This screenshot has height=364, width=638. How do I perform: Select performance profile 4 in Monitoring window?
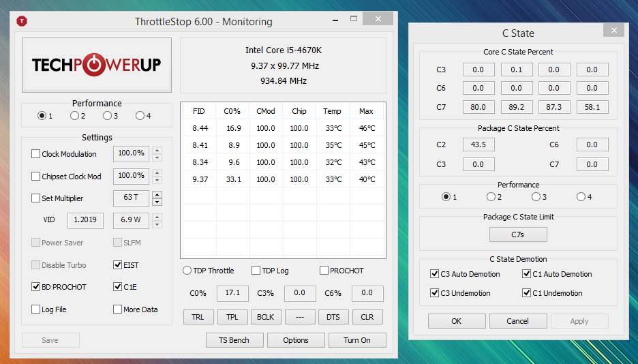click(140, 116)
